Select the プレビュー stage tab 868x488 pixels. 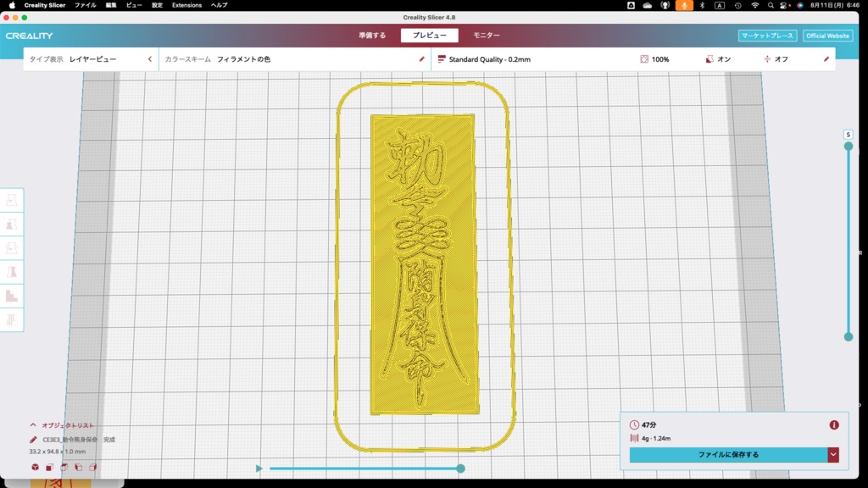coord(430,36)
